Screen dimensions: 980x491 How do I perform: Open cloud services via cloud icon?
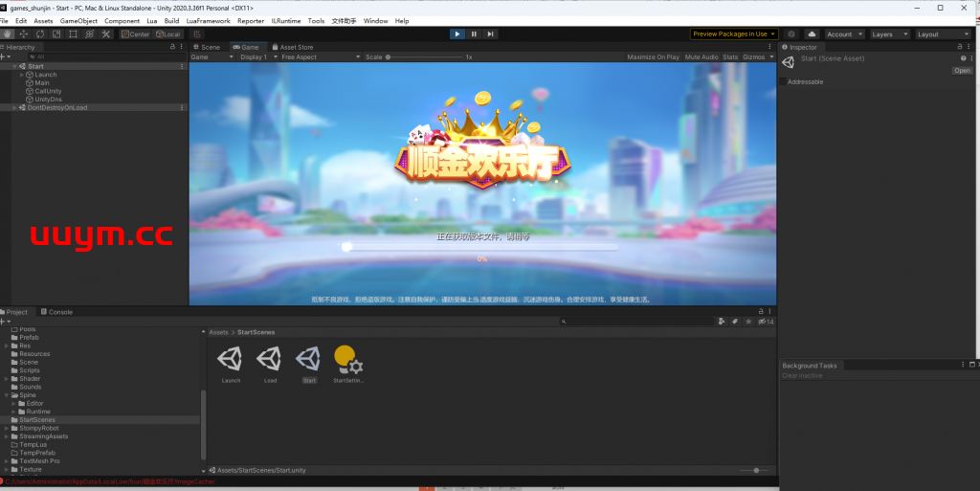811,34
